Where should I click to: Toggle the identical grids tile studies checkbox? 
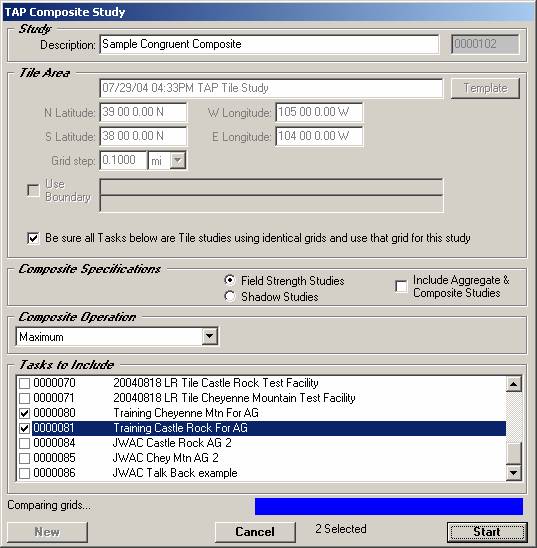(33, 239)
